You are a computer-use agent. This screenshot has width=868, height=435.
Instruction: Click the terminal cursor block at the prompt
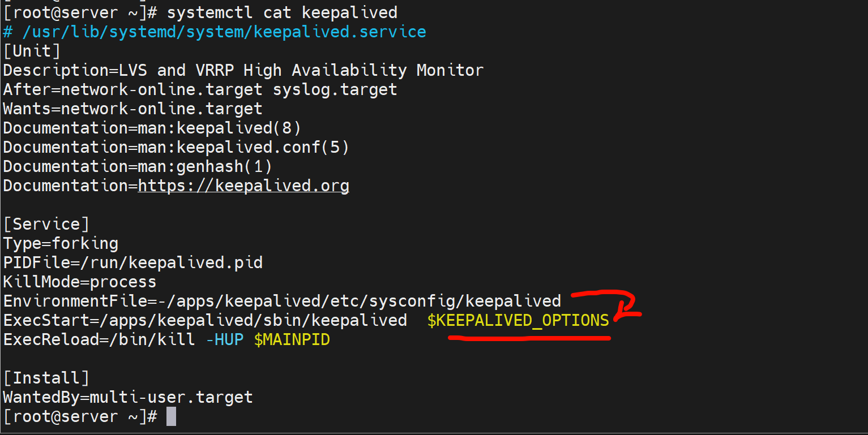point(171,417)
